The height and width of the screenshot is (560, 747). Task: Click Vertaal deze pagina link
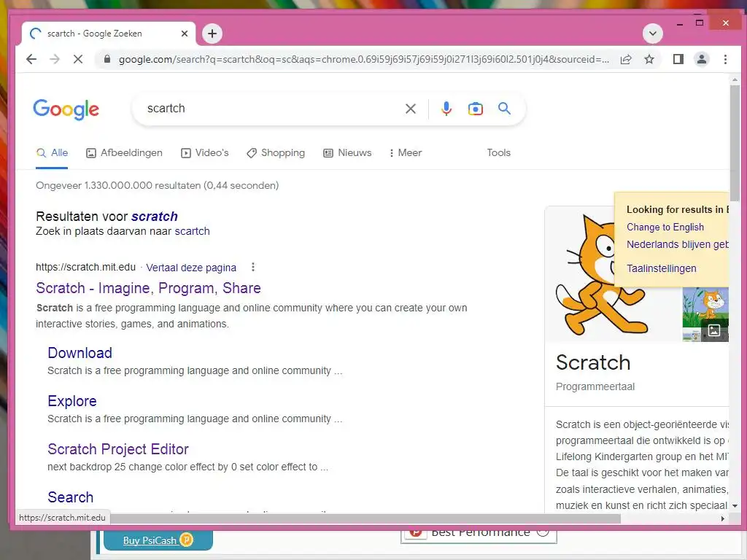click(191, 268)
